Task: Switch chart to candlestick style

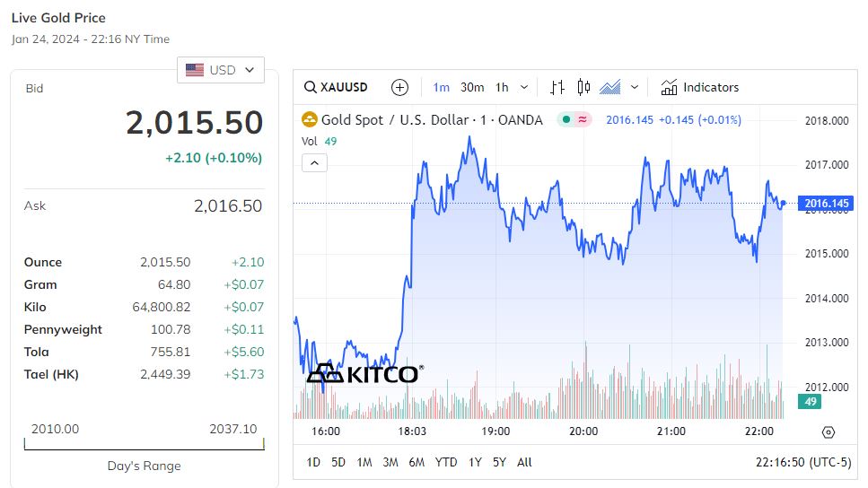Action: click(584, 87)
